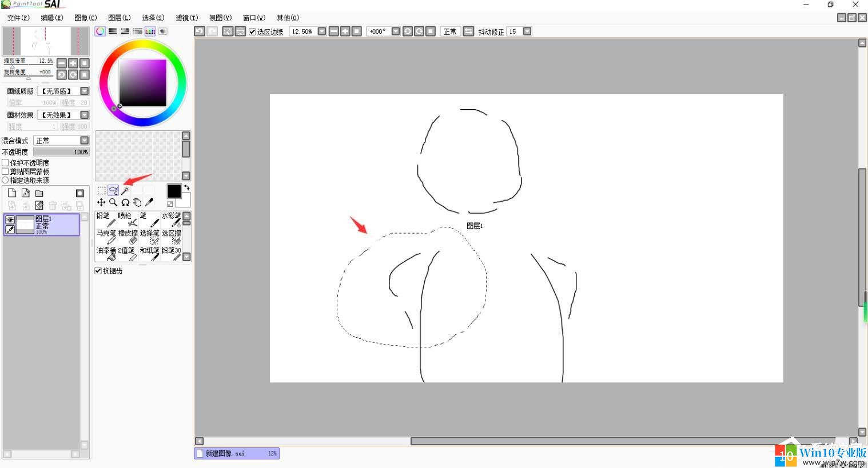The width and height of the screenshot is (868, 468).
Task: Open the 抖动修正 stabilizer dropdown
Action: tap(527, 31)
